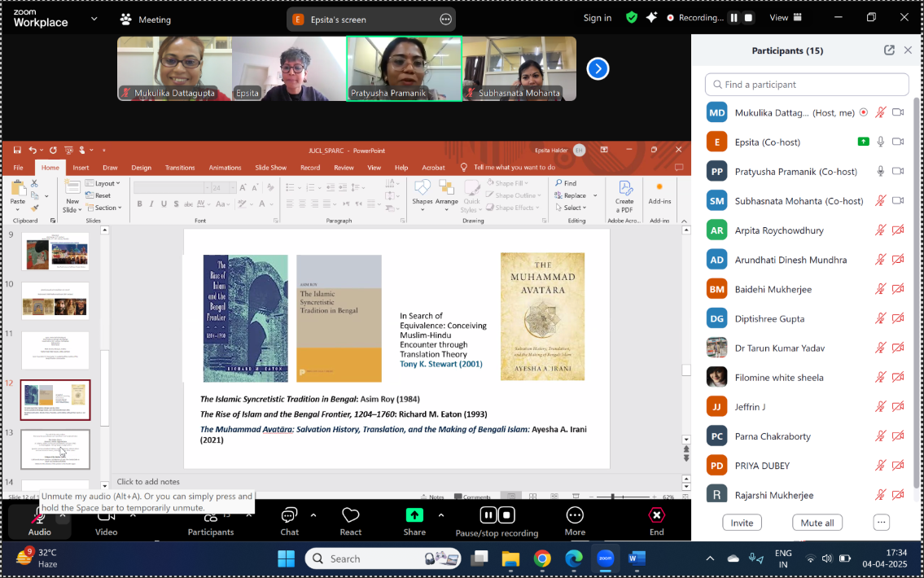Unmute my audio with the Audio button
Viewport: 924px width, 578px height.
coord(39,522)
